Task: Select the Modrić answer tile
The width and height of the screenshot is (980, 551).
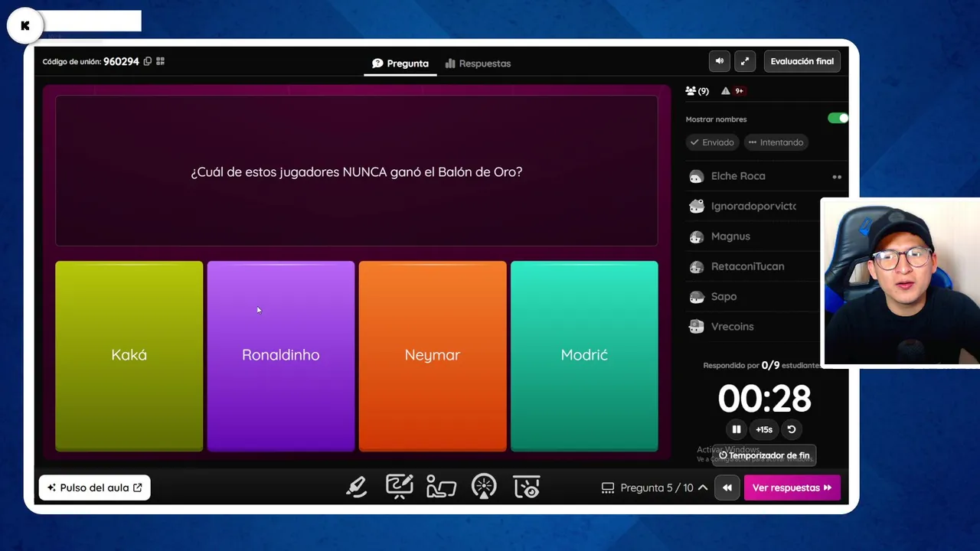Action: click(x=584, y=356)
